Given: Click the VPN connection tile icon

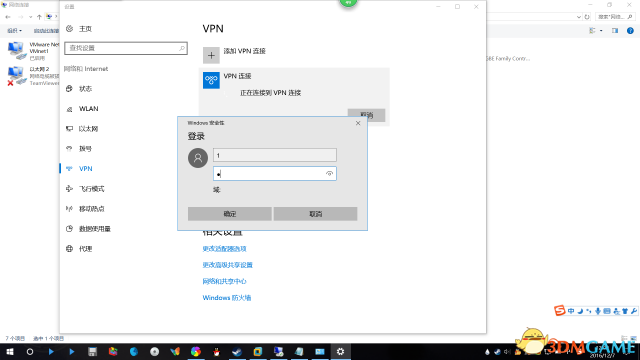Looking at the screenshot, I should point(211,80).
